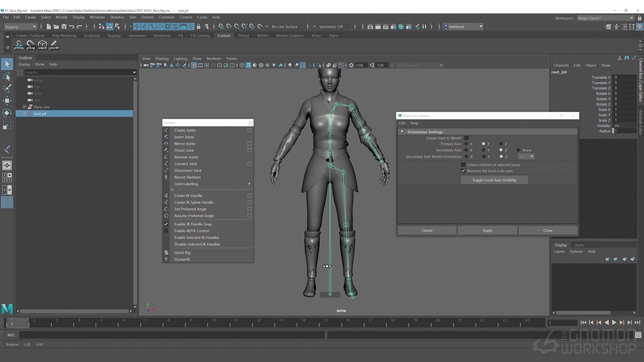Set Primary Axis to X
Screen dimensions: 644x362
(466, 144)
